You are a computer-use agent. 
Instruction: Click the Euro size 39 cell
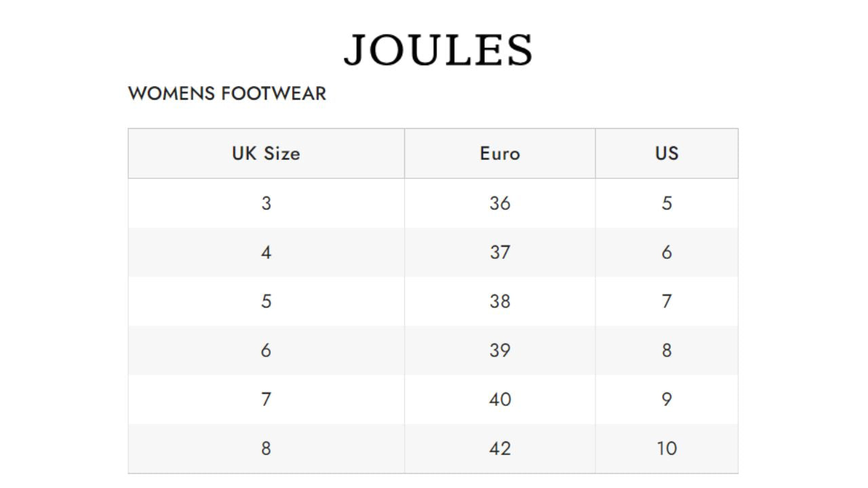pos(500,350)
